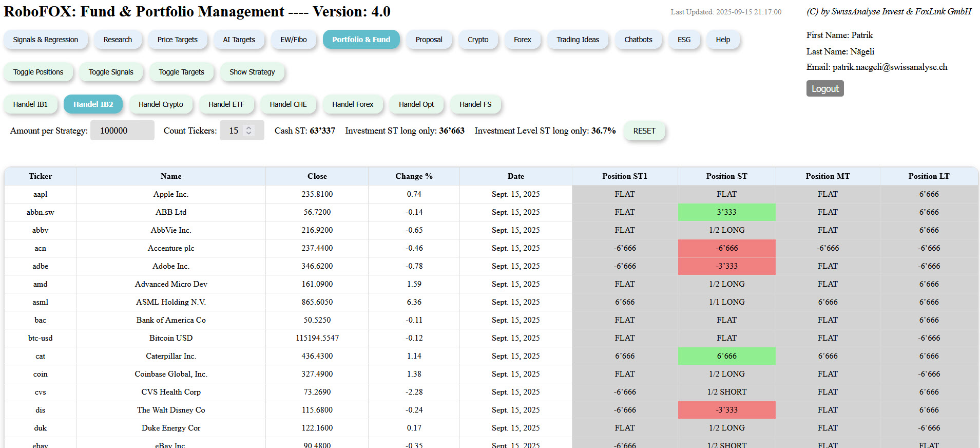Click the Amount per Strategy field
Screen dimensions: 980x448
(x=122, y=130)
